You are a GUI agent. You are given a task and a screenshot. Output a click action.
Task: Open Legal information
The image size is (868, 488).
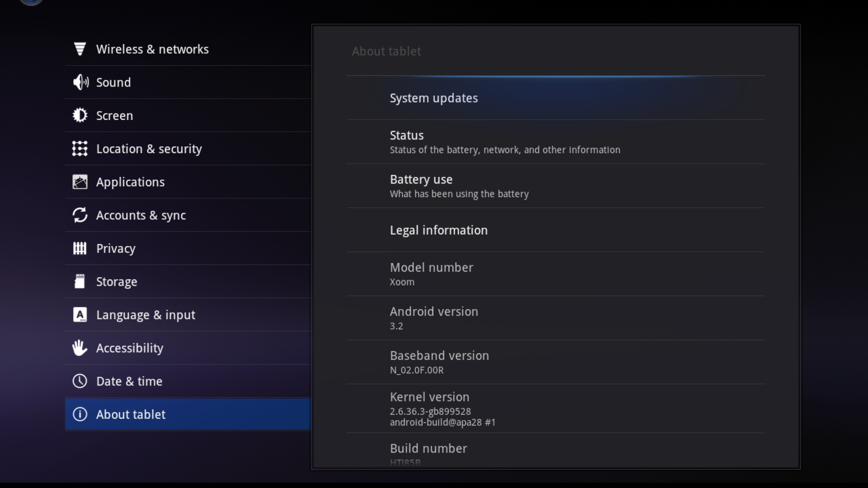click(x=439, y=230)
